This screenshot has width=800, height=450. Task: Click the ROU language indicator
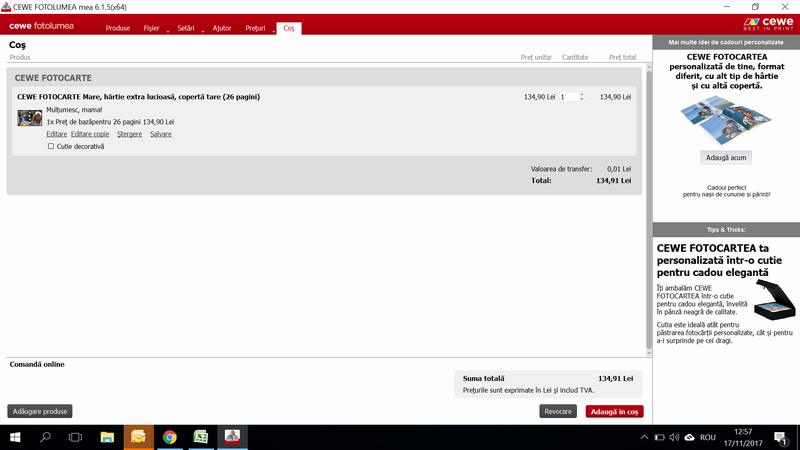point(708,437)
